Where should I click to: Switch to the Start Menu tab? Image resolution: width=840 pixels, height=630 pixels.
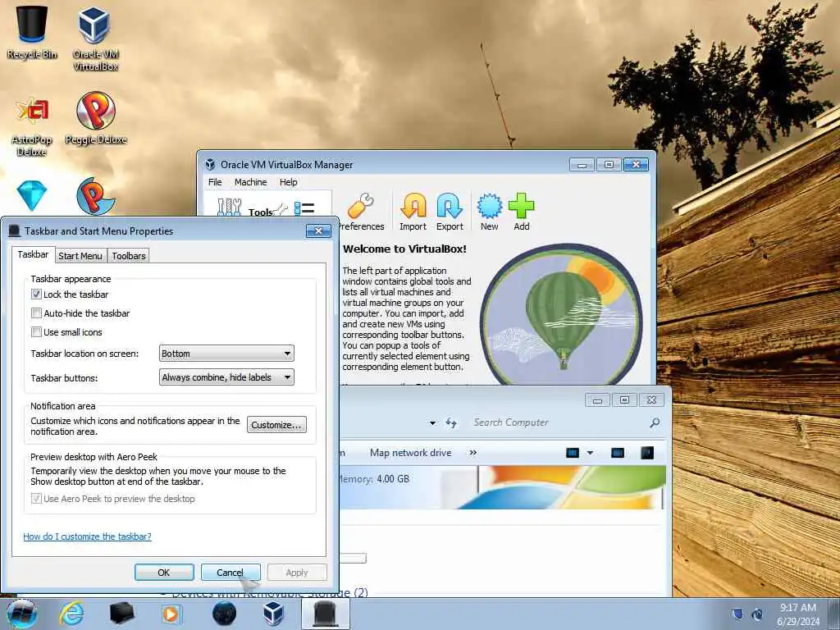[x=80, y=256]
